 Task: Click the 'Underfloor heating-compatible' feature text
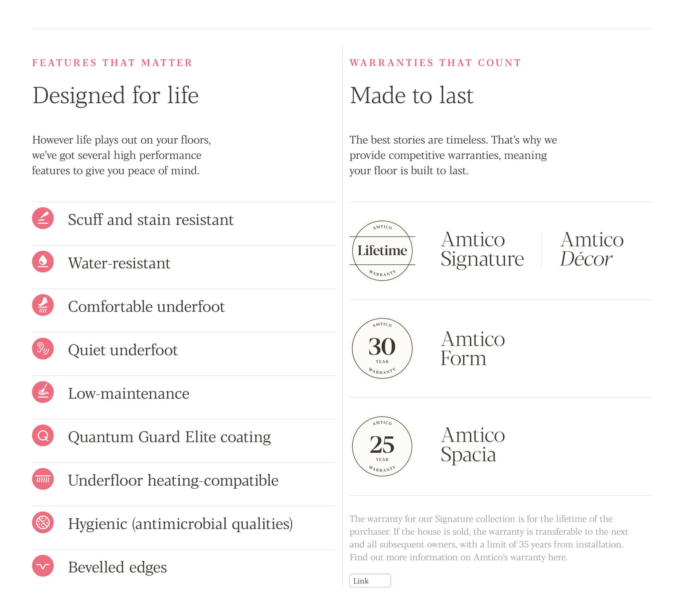[x=173, y=480]
